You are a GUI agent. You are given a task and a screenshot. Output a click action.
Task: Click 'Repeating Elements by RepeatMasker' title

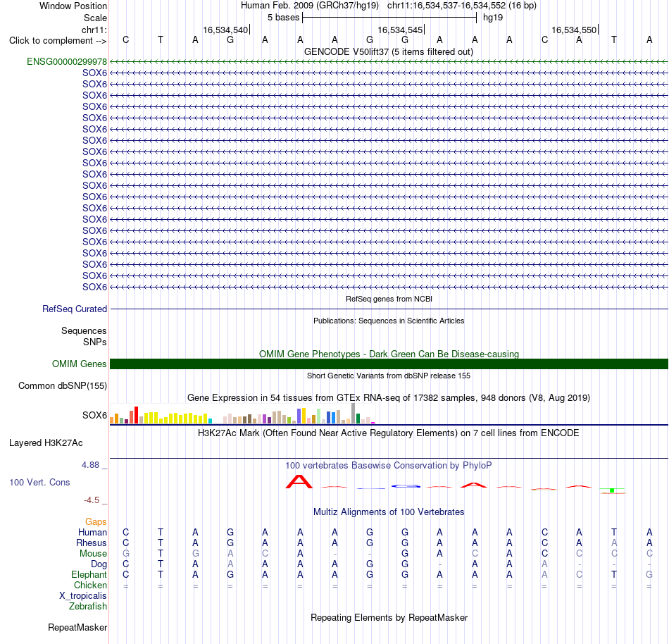coord(389,617)
